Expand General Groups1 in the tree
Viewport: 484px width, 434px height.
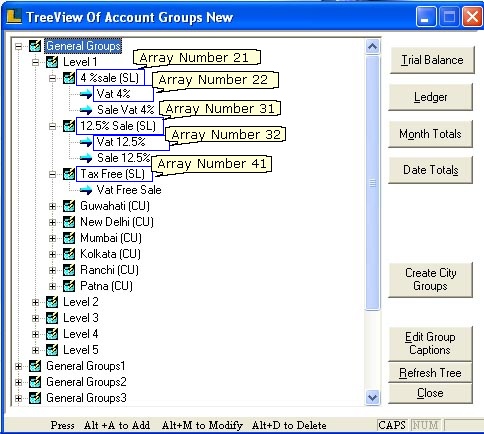click(18, 366)
